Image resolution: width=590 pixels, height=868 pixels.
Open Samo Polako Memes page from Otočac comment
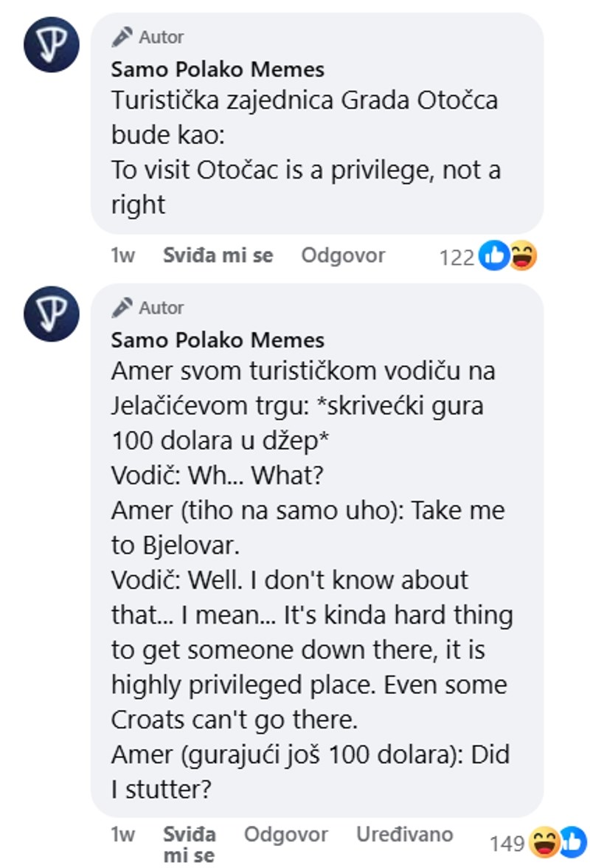218,69
